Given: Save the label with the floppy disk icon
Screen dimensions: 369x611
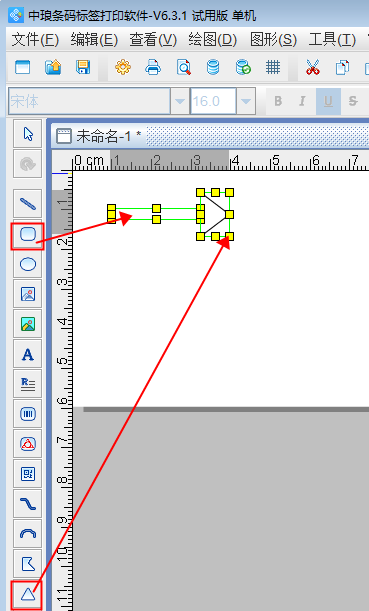Looking at the screenshot, I should [83, 67].
